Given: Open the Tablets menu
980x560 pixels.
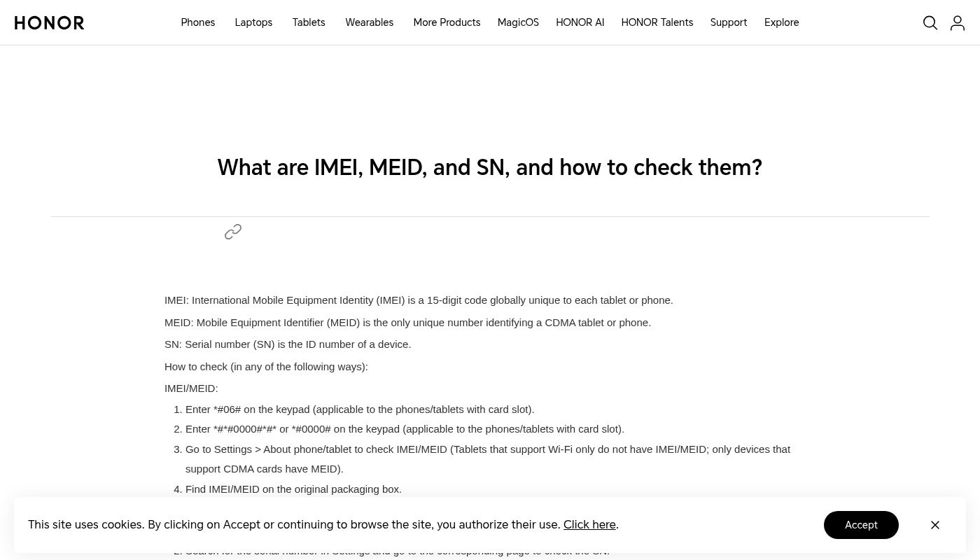Looking at the screenshot, I should (309, 22).
